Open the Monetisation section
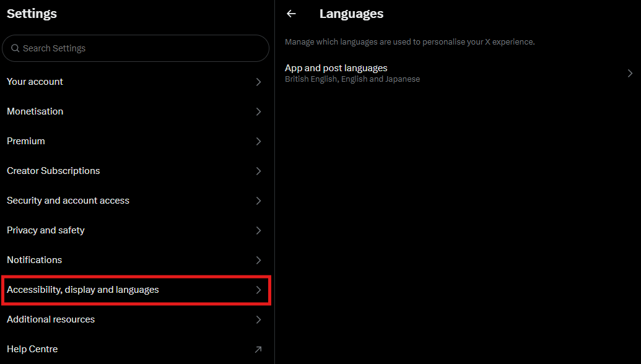The image size is (641, 364). [x=136, y=111]
